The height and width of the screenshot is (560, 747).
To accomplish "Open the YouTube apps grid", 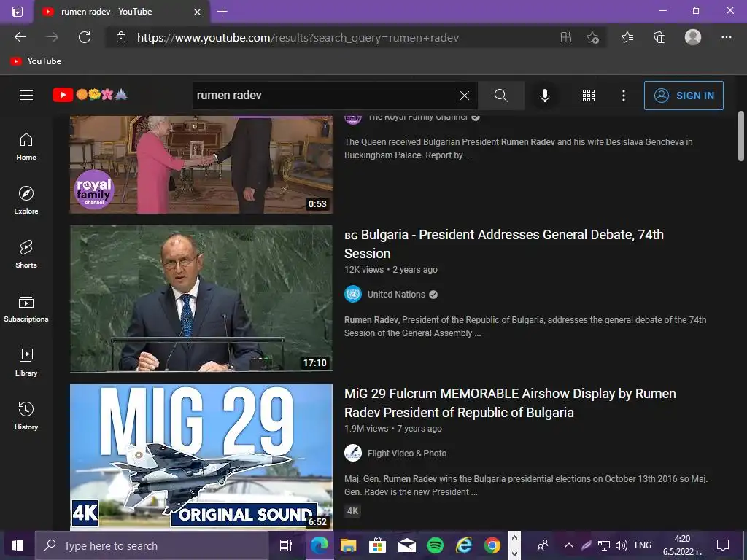I will 589,96.
